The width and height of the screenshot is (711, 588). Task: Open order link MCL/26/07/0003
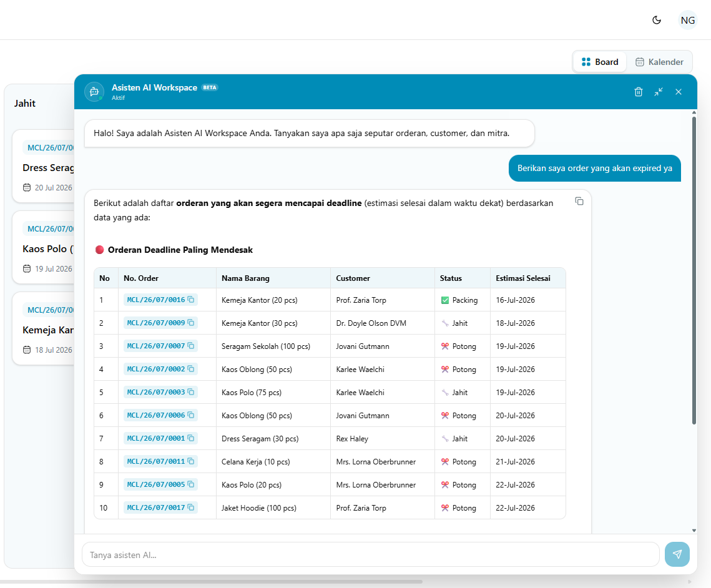tap(156, 392)
